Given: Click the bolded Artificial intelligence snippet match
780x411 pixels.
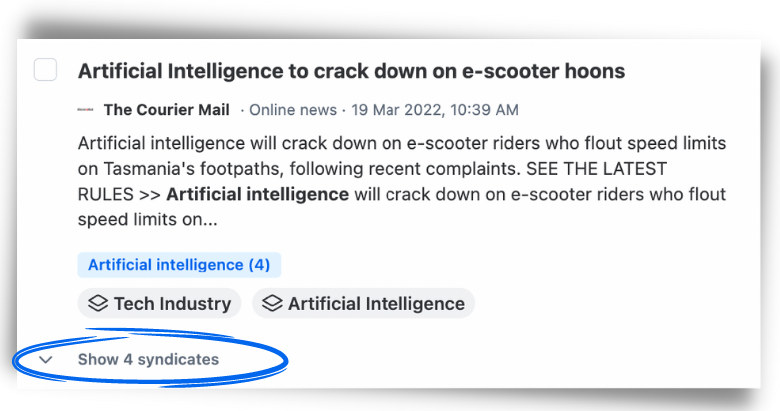Looking at the screenshot, I should (257, 194).
